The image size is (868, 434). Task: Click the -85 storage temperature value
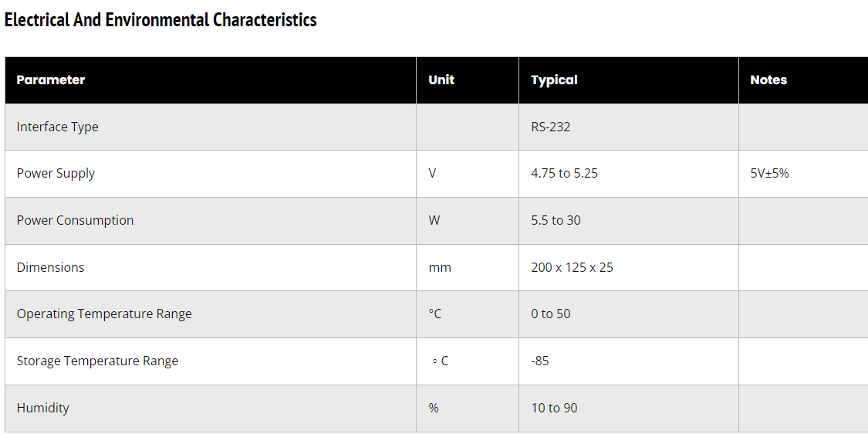[540, 361]
